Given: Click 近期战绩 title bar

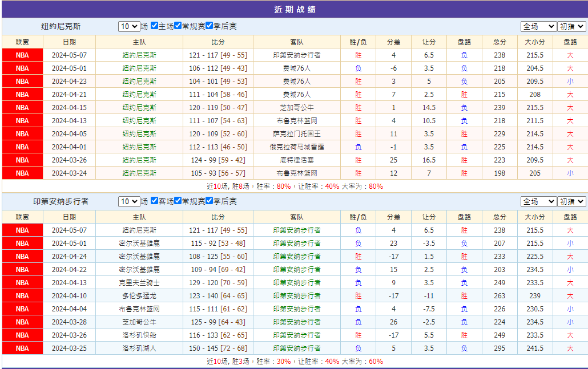Looking at the screenshot, I should pos(295,9).
